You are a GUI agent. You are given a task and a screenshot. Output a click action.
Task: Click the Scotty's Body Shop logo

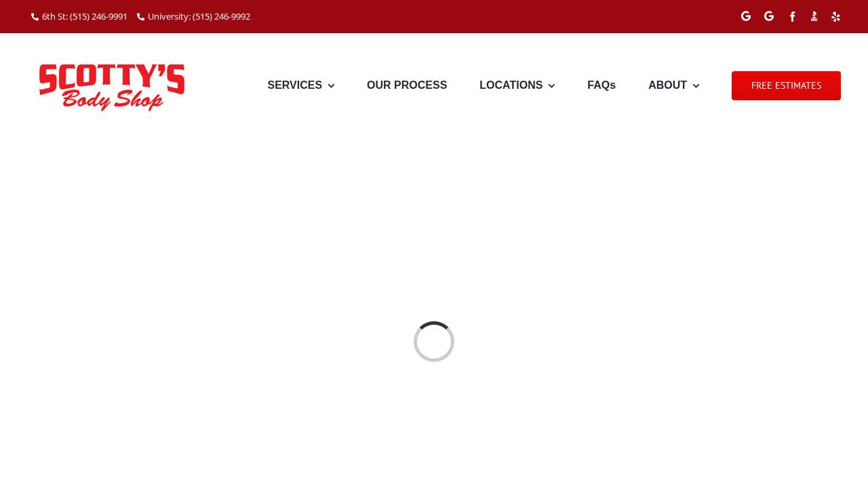[111, 87]
